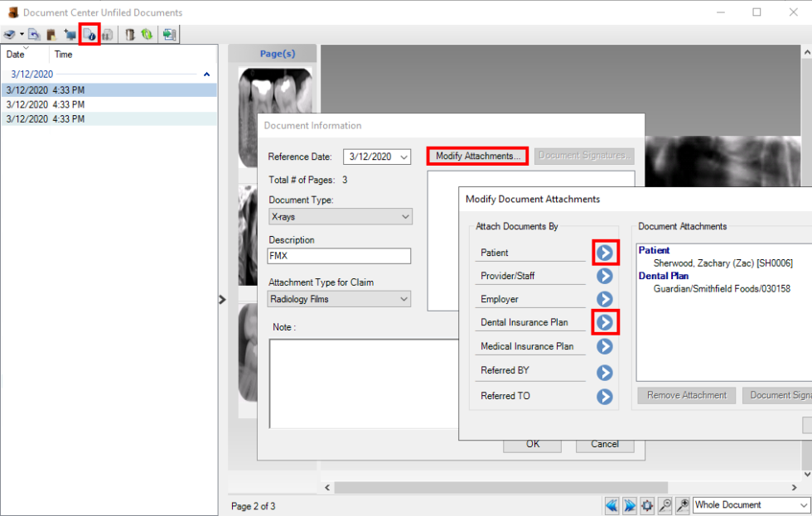The image size is (812, 516).
Task: Sort the list by Time column header
Action: (x=63, y=55)
